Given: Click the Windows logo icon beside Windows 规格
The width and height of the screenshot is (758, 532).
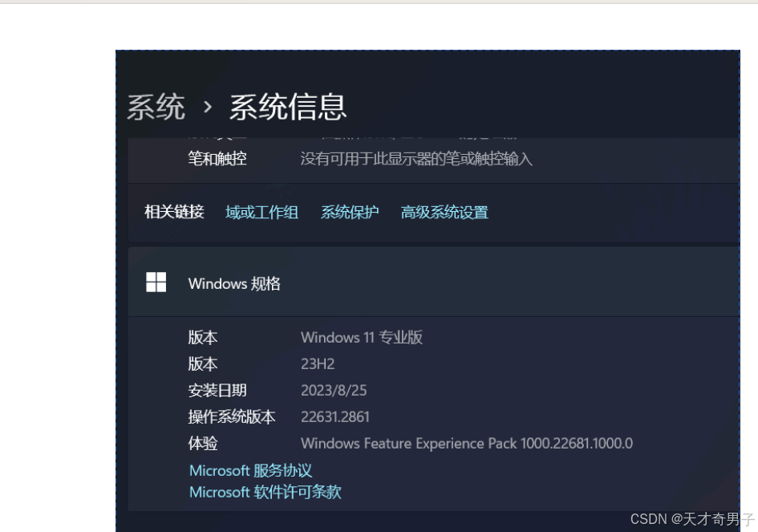Looking at the screenshot, I should pos(156,282).
